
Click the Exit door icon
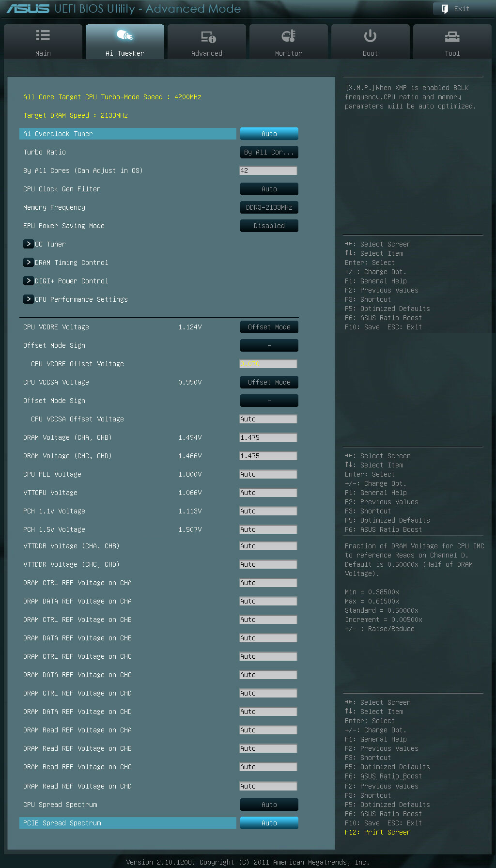tap(445, 9)
